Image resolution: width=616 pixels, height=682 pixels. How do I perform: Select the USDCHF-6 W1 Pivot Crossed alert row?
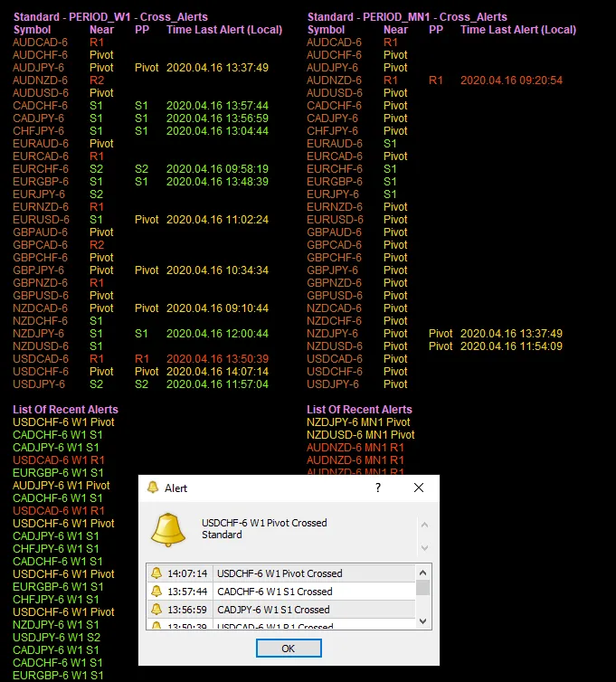pos(280,573)
